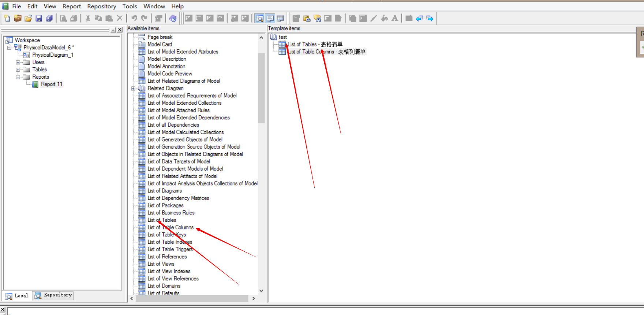Click the Undo arrow icon

coord(134,18)
